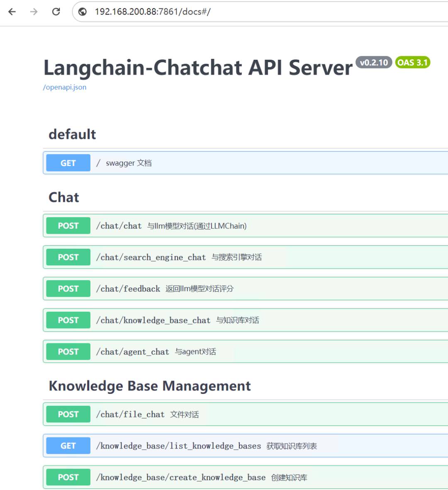Screen dimensions: 448x490
Task: Click the Langchain-Chatchat API Server title
Action: pyautogui.click(x=198, y=68)
